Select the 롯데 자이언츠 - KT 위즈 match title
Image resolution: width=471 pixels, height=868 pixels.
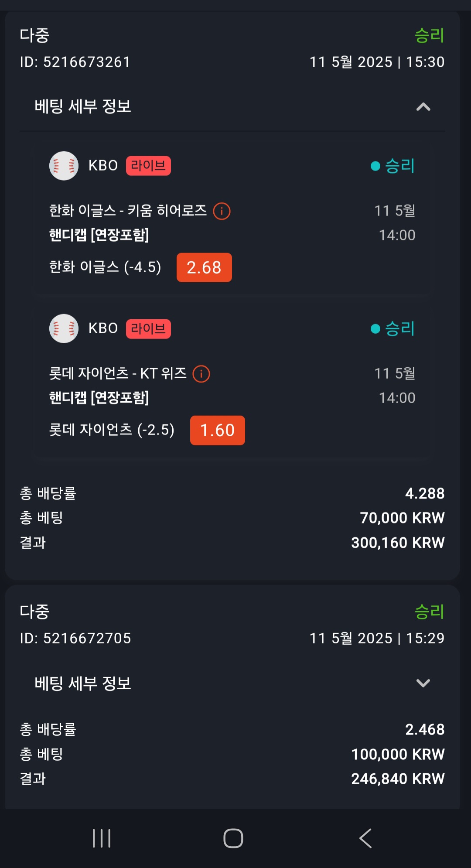pyautogui.click(x=118, y=374)
